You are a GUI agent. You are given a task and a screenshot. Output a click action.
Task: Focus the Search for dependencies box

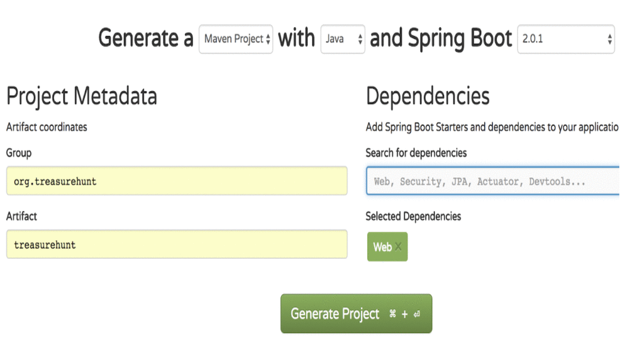click(x=492, y=182)
